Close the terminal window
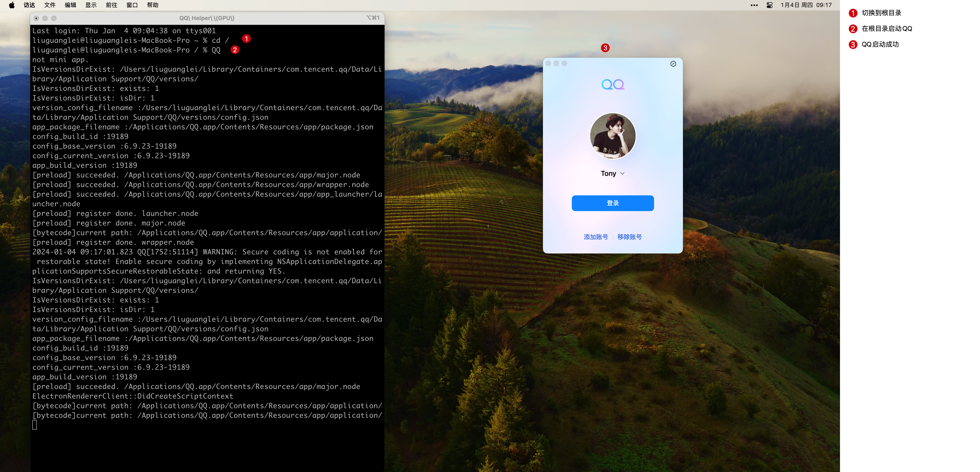The image size is (980, 472). point(36,18)
